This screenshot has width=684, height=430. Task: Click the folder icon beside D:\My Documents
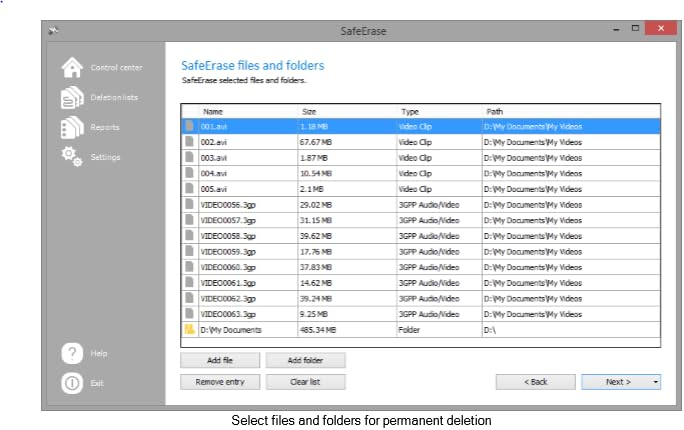tap(189, 329)
